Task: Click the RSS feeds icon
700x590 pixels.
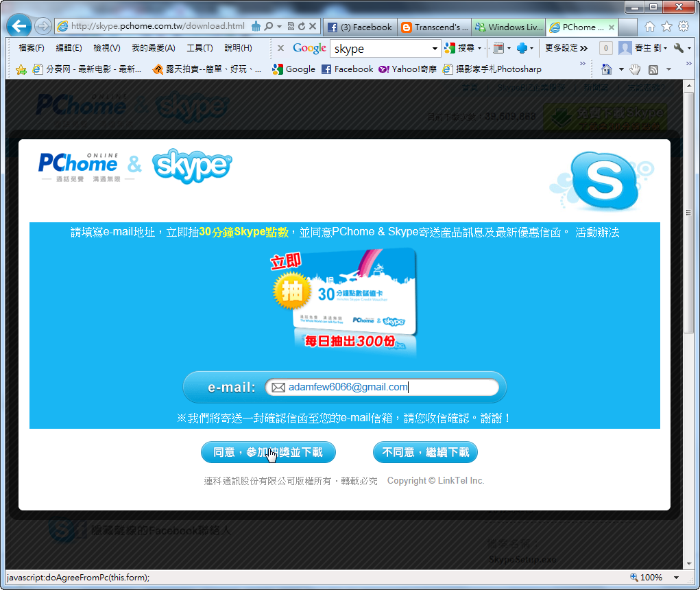Action: pyautogui.click(x=653, y=69)
